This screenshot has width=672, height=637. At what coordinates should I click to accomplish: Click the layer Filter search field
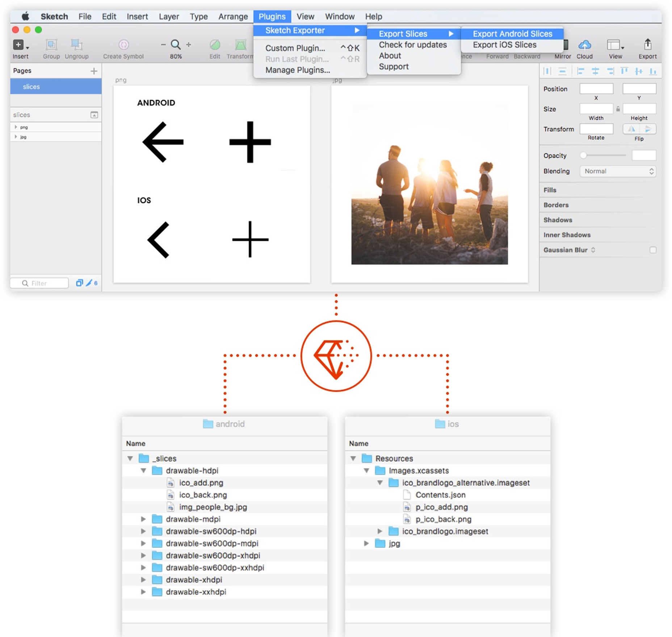pos(39,283)
